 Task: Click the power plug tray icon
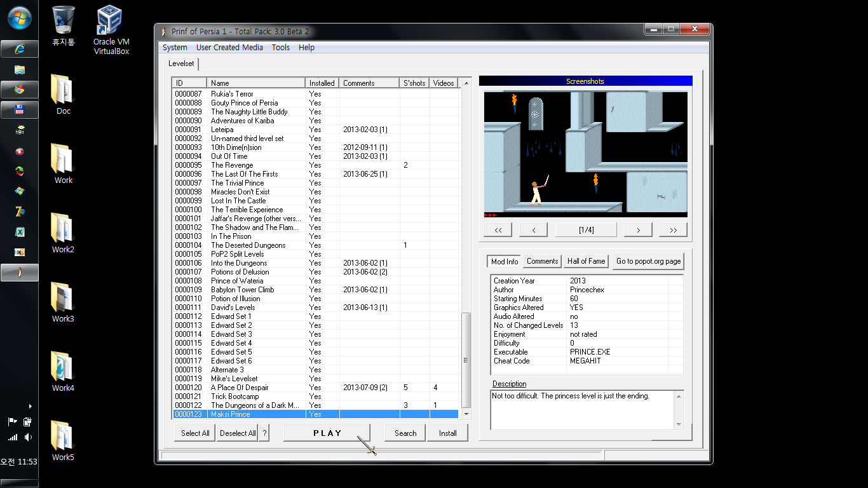pos(28,421)
